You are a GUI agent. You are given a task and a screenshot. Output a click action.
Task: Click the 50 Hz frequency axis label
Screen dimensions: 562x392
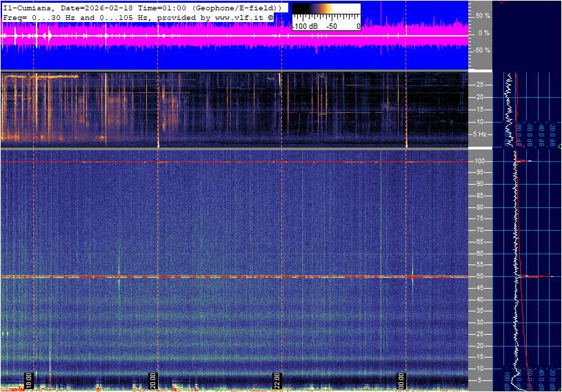[x=480, y=277]
